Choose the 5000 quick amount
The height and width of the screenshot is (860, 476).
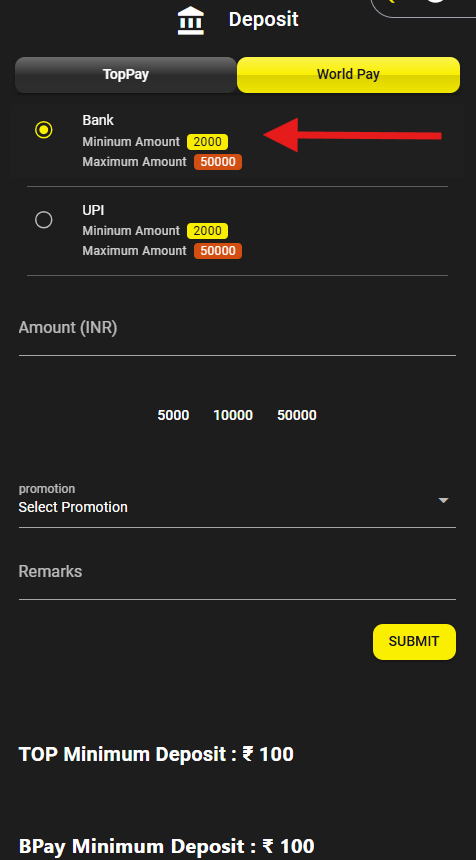[173, 415]
